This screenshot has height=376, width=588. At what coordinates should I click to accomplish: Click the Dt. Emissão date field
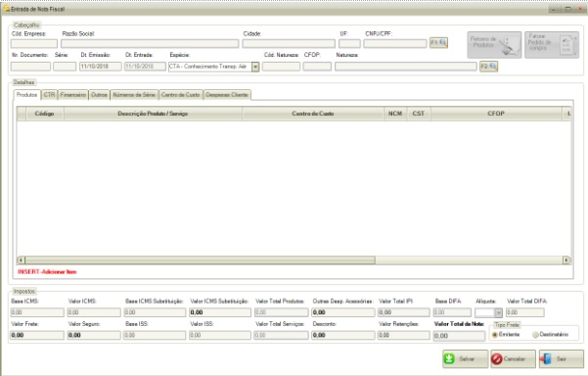point(100,67)
